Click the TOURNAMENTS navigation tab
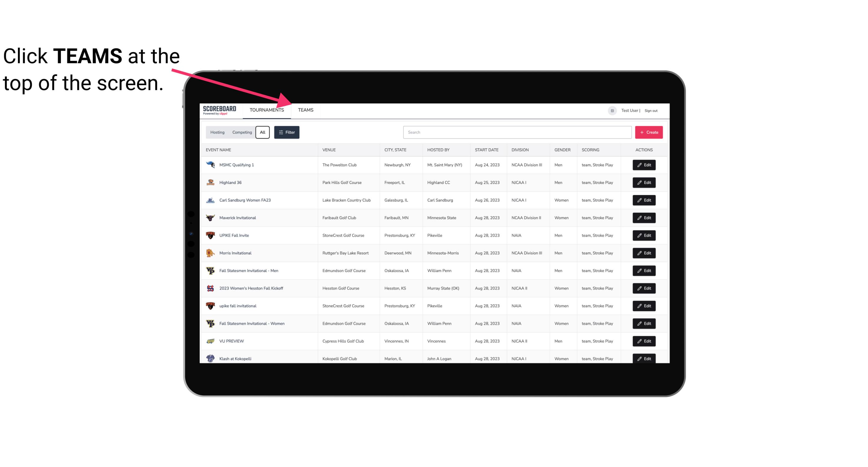Viewport: 868px width, 467px height. [266, 110]
